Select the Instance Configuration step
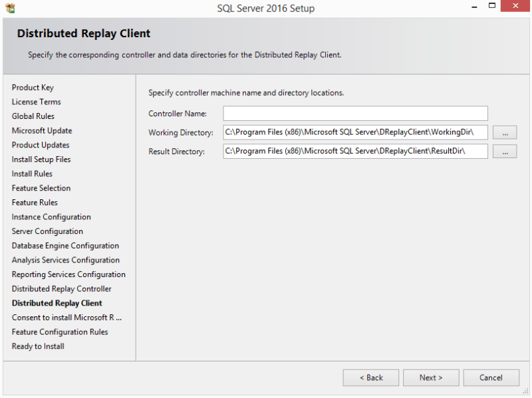The image size is (532, 398). click(x=51, y=217)
